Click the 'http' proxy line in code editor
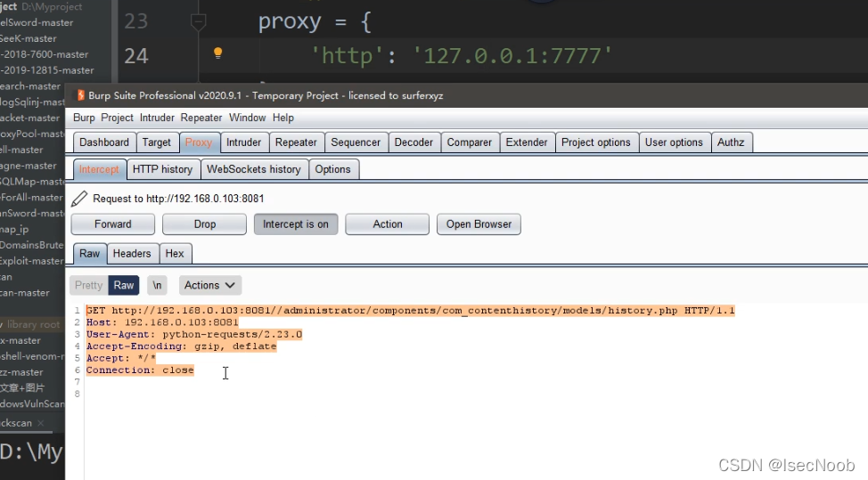Viewport: 868px width, 480px height. click(x=462, y=56)
